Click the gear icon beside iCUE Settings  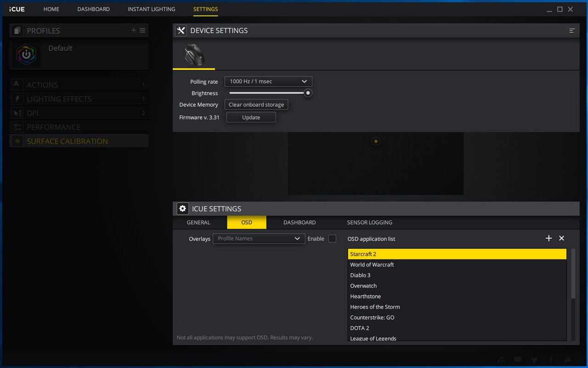[182, 209]
